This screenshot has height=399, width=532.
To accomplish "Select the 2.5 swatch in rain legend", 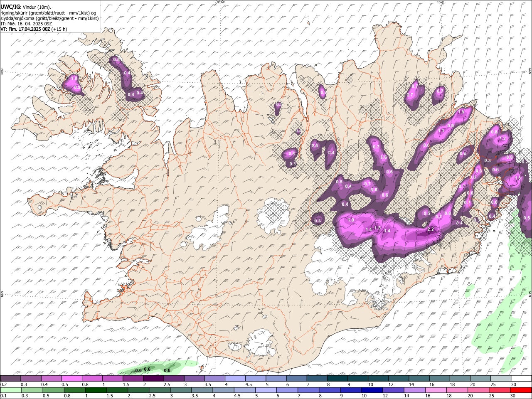I will click(x=160, y=390).
